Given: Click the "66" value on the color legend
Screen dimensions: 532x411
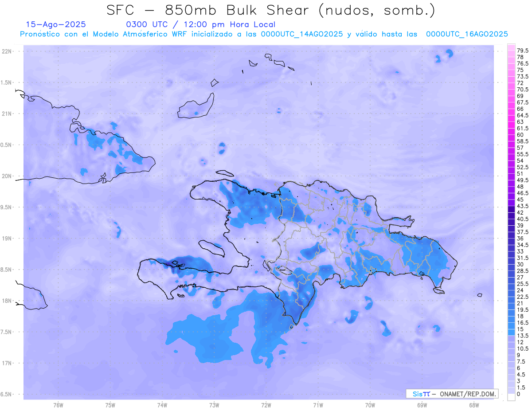Looking at the screenshot, I should pos(520,109).
